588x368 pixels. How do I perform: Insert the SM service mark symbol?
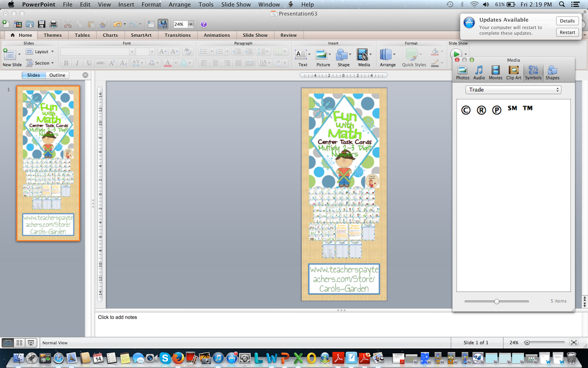[x=512, y=108]
